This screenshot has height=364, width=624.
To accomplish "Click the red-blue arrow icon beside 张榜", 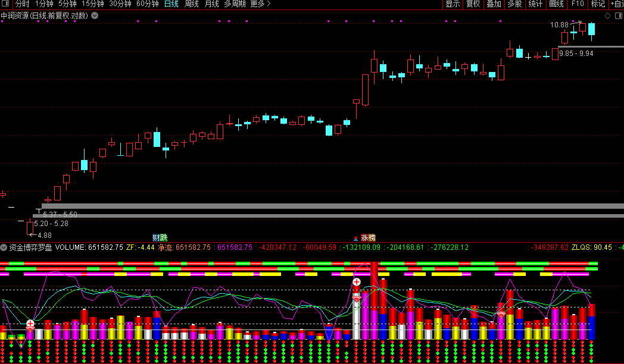I will click(356, 239).
